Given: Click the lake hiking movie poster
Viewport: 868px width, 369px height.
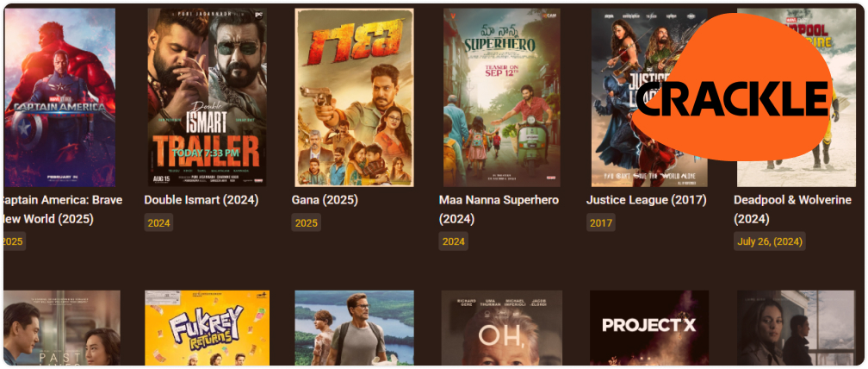Looking at the screenshot, I should (354, 328).
